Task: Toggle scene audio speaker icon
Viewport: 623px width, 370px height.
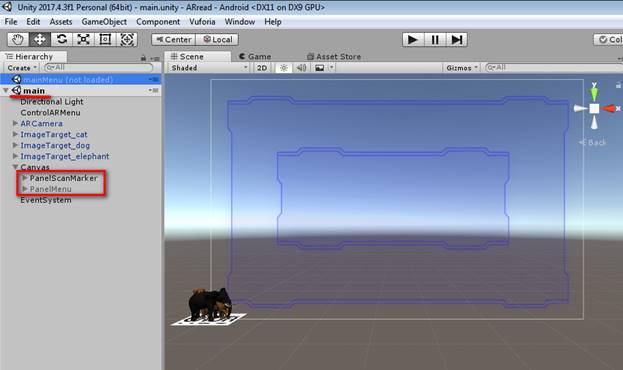Action: pyautogui.click(x=302, y=68)
